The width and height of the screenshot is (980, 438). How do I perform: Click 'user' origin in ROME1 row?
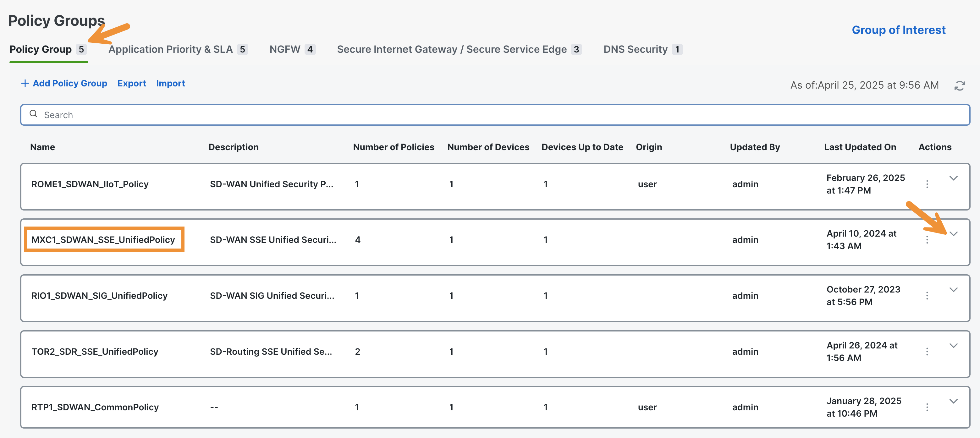click(x=647, y=184)
